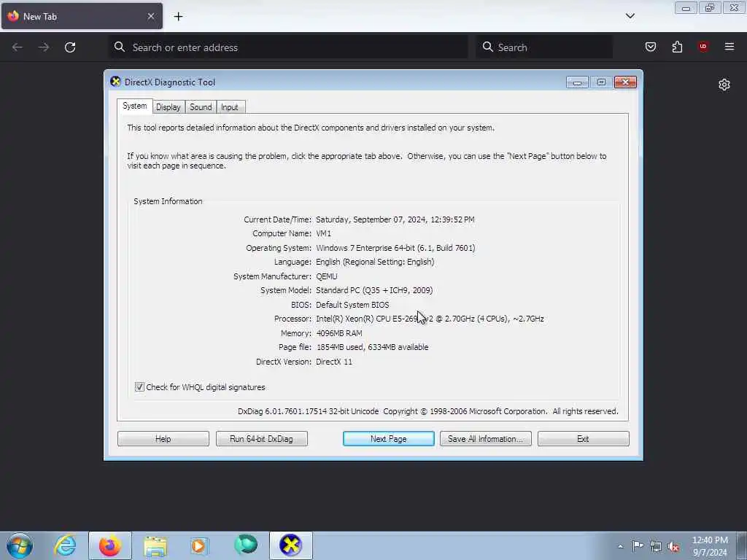Reload the current page
The width and height of the screenshot is (747, 560).
click(70, 47)
